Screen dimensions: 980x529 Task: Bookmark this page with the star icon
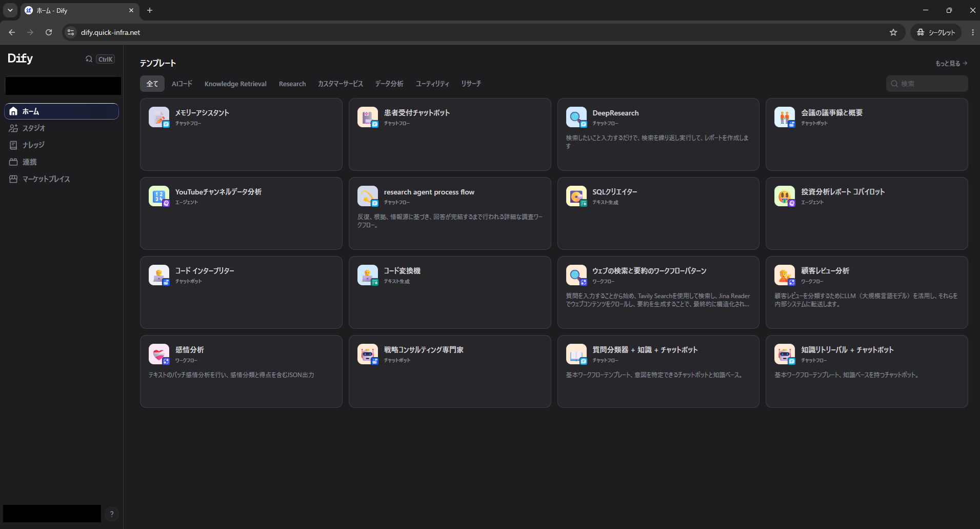click(x=893, y=32)
